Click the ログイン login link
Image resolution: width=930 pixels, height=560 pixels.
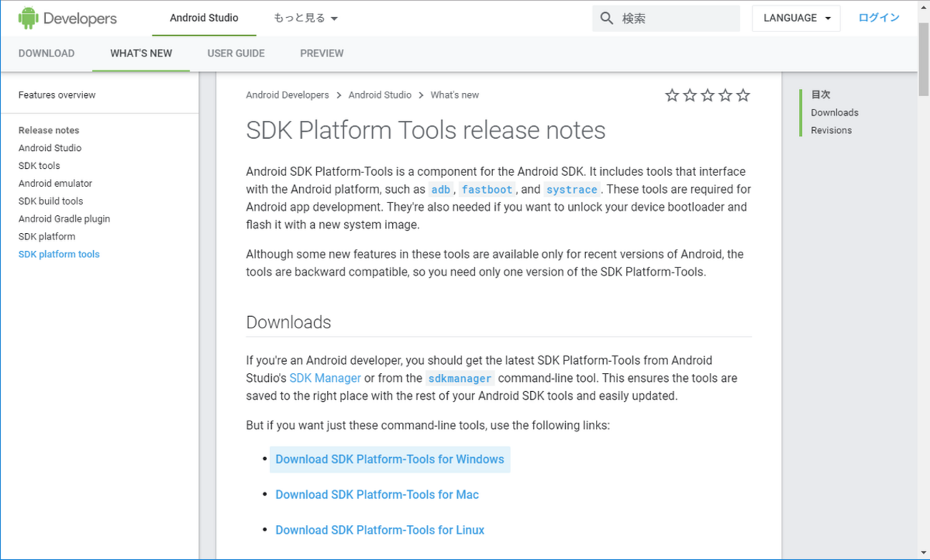[878, 18]
